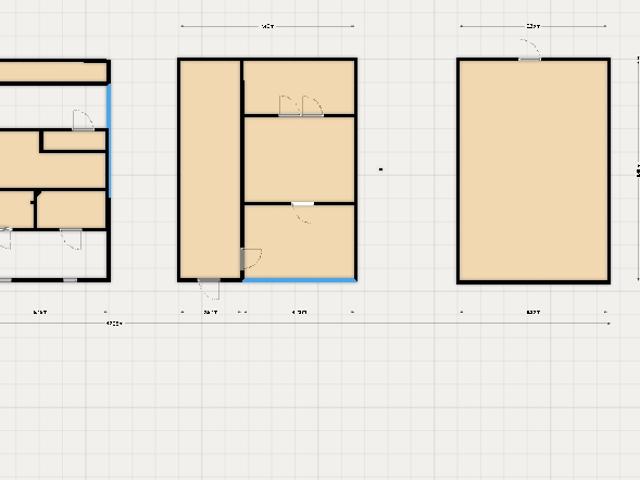Select the door on the right building's top wall

point(530,50)
